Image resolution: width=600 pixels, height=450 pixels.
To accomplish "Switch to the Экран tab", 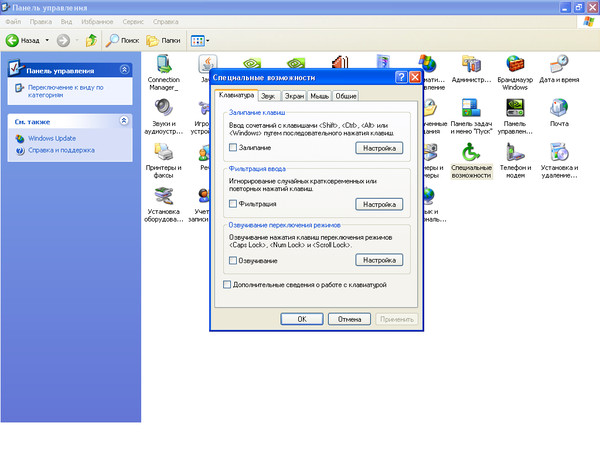I will (294, 96).
